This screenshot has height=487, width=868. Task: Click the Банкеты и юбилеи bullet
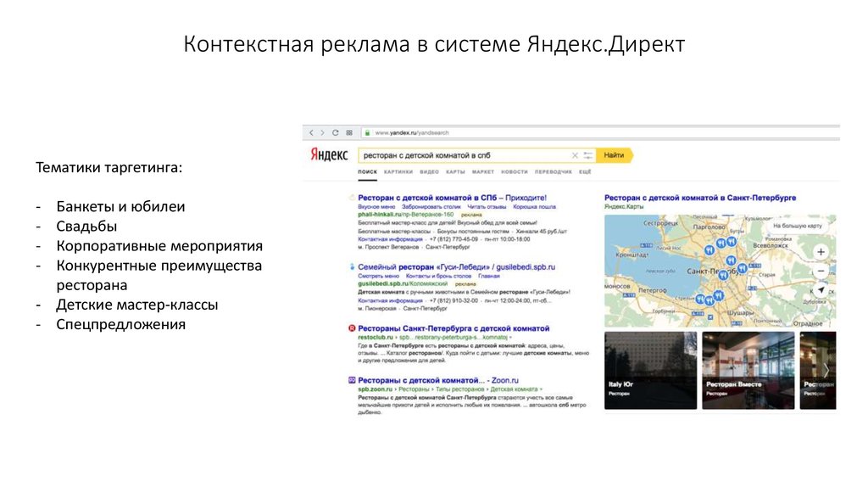tap(120, 207)
